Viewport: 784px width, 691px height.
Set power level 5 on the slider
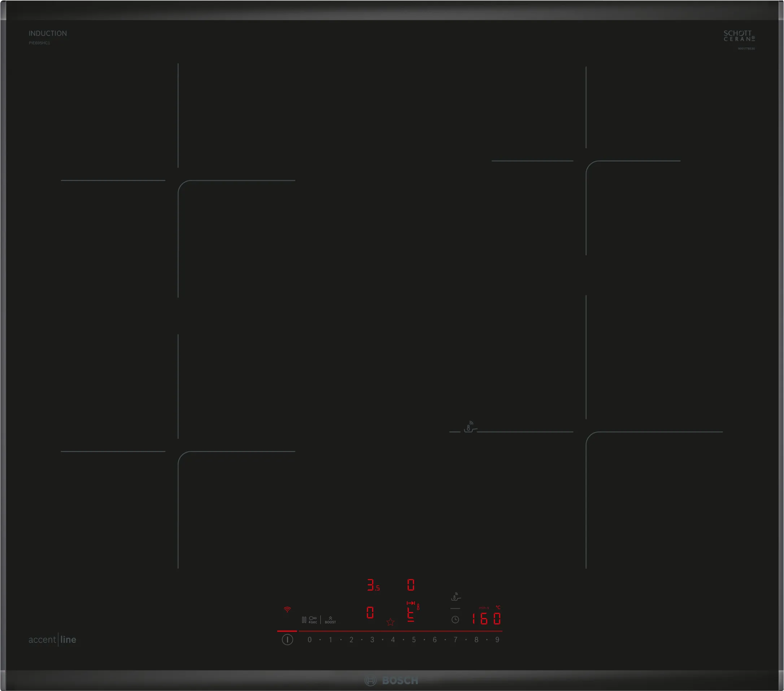point(414,640)
